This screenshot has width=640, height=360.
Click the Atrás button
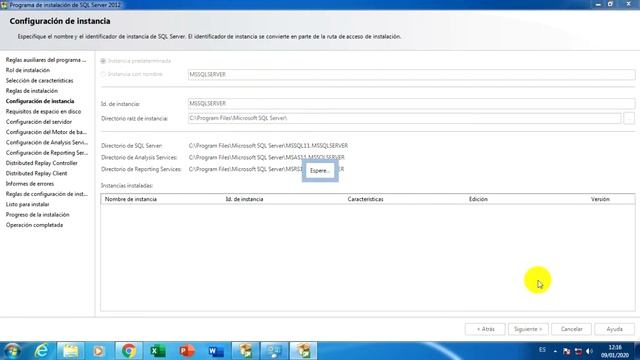pyautogui.click(x=485, y=329)
